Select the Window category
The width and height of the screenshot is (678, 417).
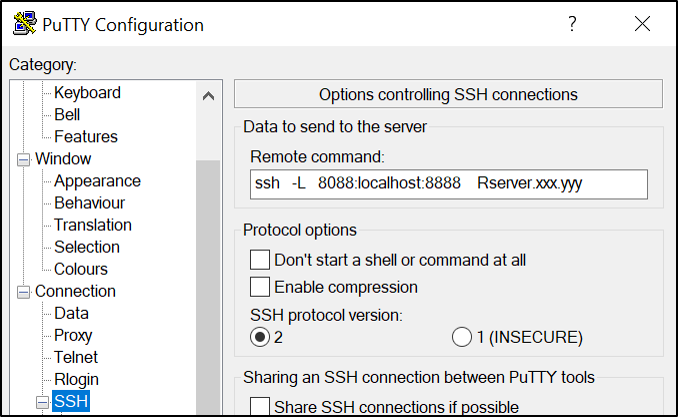pyautogui.click(x=63, y=159)
